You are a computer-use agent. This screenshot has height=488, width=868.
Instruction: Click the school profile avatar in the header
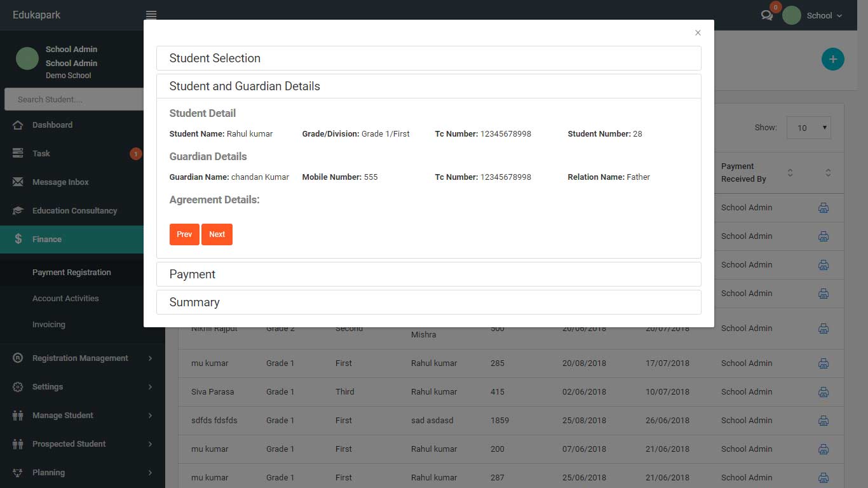pyautogui.click(x=791, y=15)
